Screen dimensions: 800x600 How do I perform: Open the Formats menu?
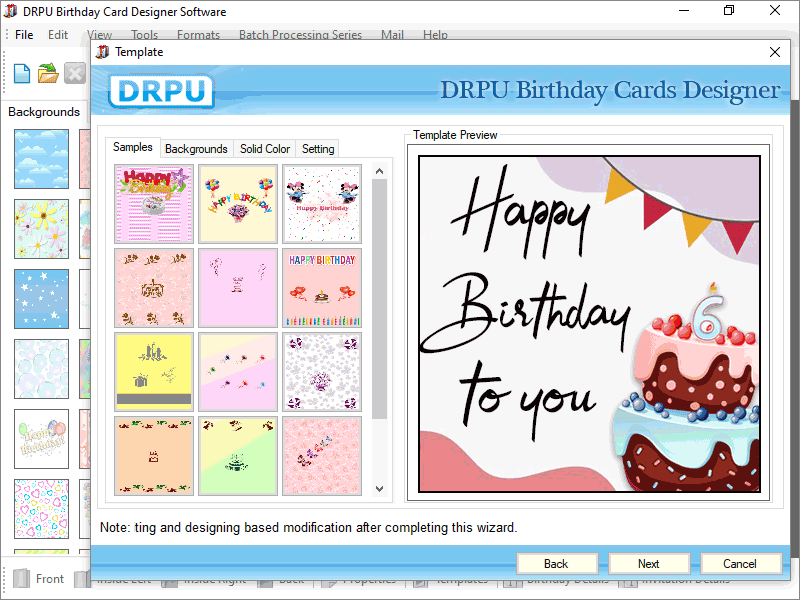click(x=198, y=35)
